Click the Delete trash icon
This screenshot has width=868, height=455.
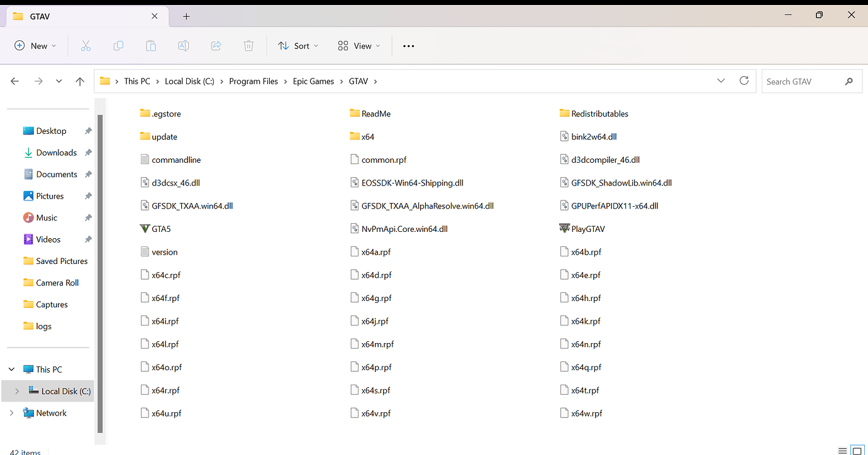point(248,46)
